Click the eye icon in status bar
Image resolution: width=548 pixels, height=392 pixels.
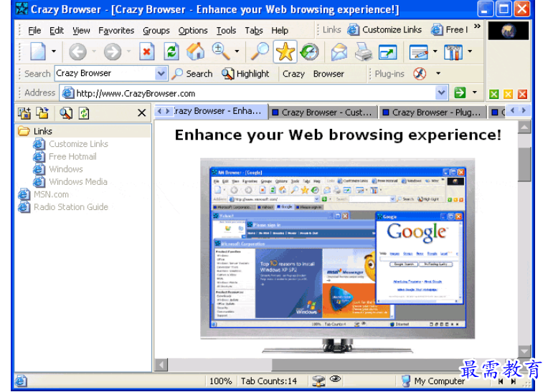[x=335, y=379]
